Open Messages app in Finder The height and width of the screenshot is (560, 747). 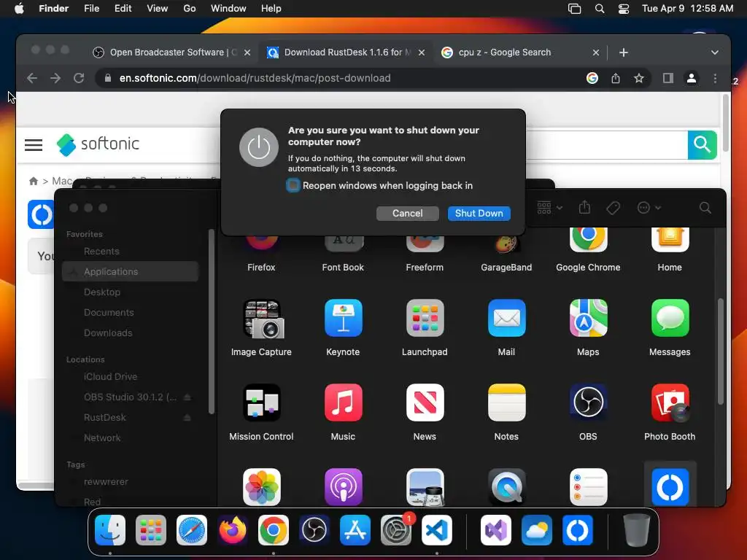click(670, 318)
